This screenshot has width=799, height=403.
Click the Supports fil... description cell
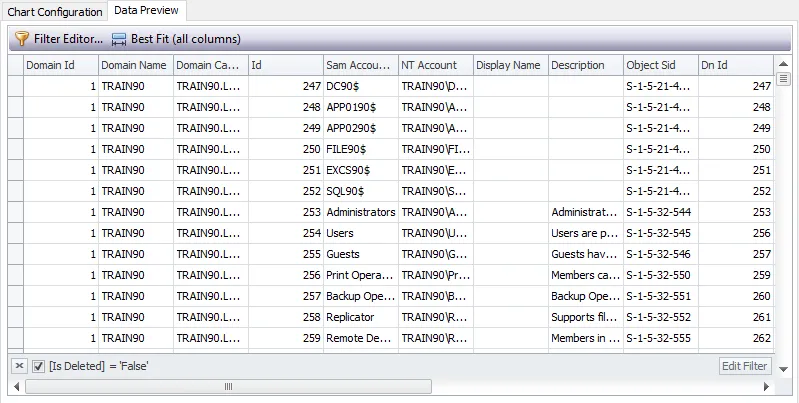585,317
